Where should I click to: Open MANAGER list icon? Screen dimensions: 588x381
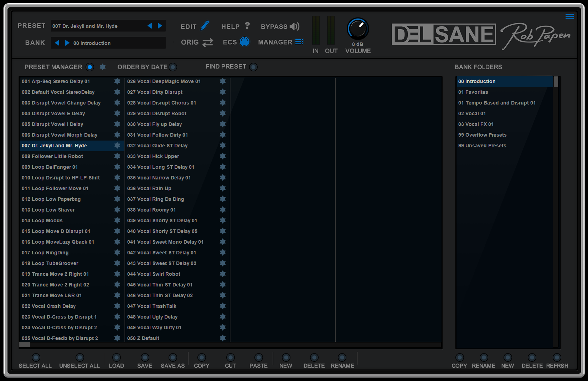pyautogui.click(x=299, y=42)
